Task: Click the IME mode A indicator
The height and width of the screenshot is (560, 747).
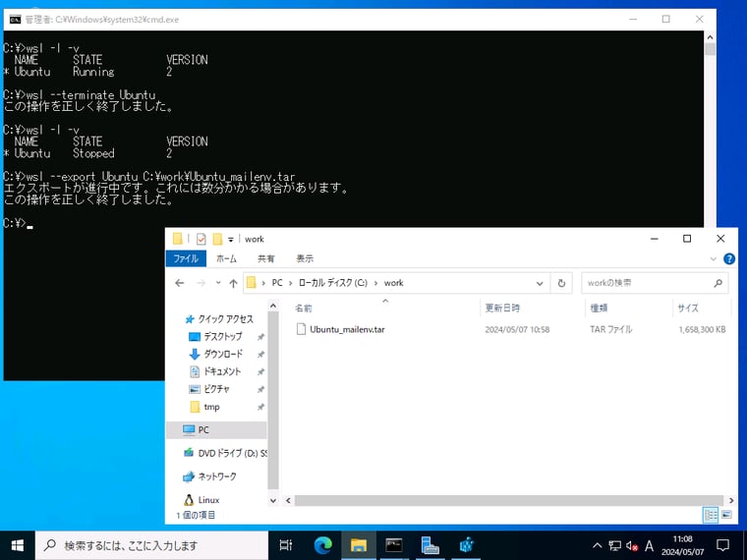Action: click(649, 545)
